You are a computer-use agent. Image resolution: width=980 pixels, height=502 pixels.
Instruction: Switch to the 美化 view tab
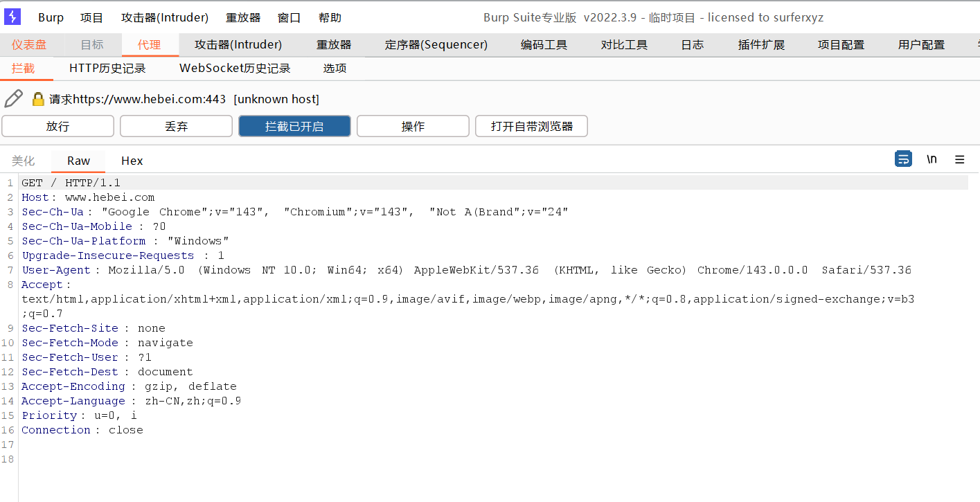23,161
